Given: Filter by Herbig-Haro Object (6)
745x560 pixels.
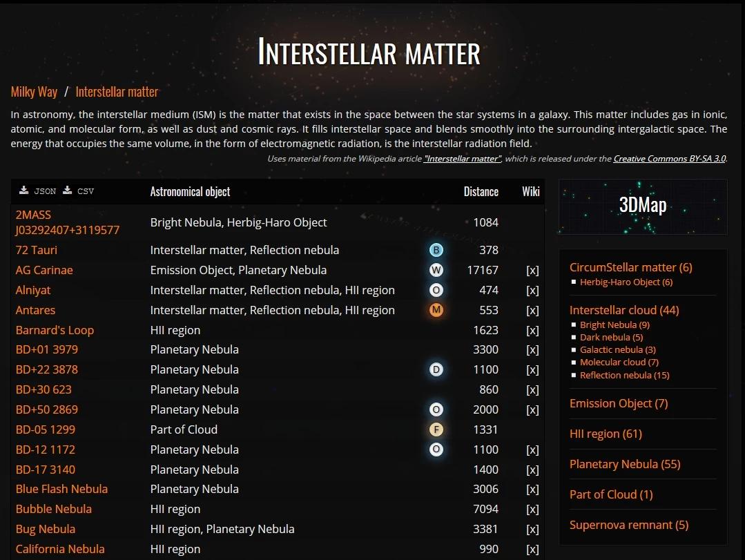Looking at the screenshot, I should [626, 282].
